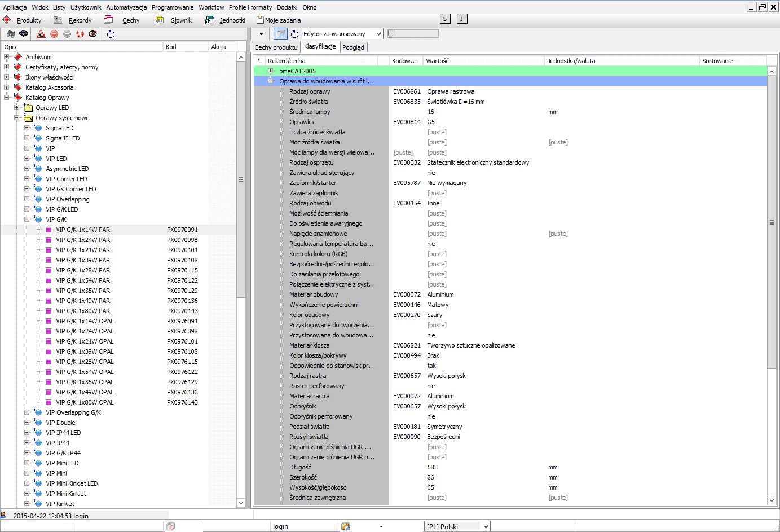Click the VIP G/K 1x39W PAR item icon

[49, 260]
